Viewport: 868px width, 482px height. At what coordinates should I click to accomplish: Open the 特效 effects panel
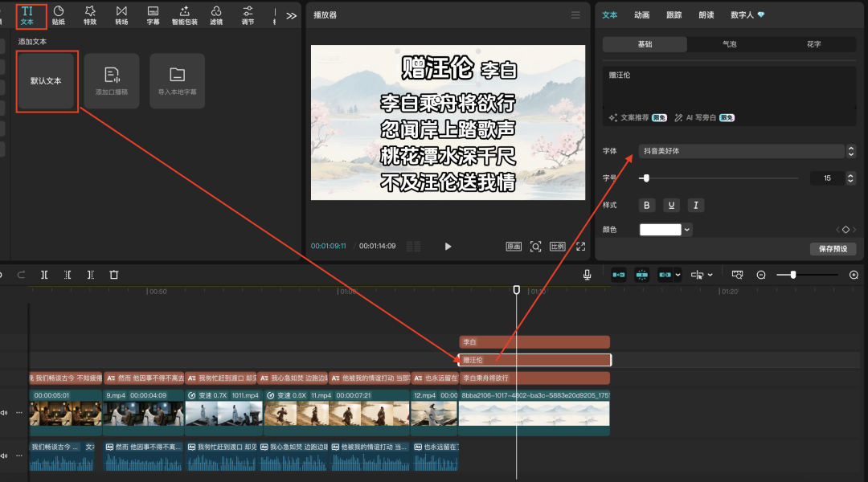90,14
